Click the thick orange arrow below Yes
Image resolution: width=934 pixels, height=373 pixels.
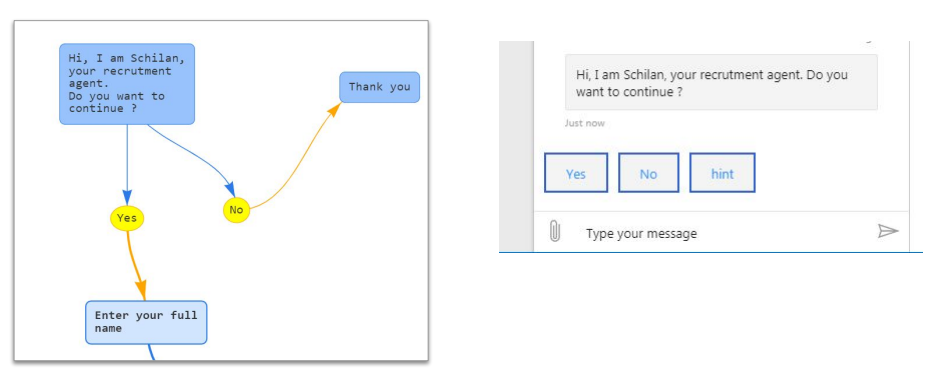coord(135,265)
